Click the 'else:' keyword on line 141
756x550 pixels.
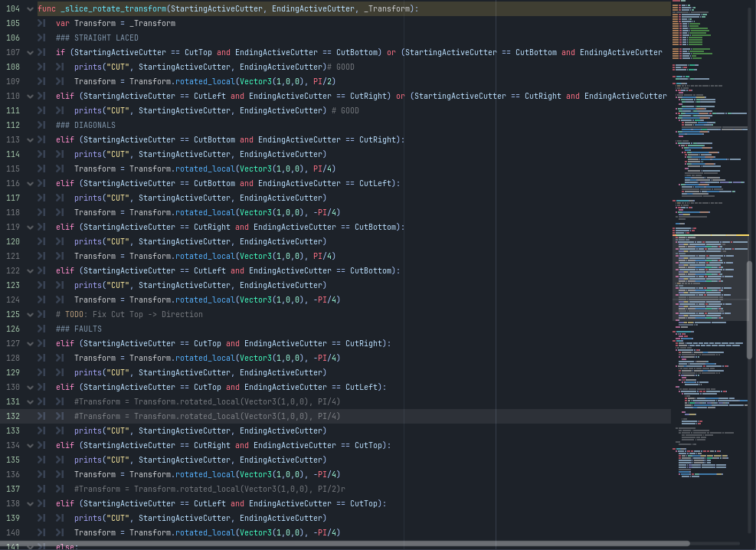(67, 547)
